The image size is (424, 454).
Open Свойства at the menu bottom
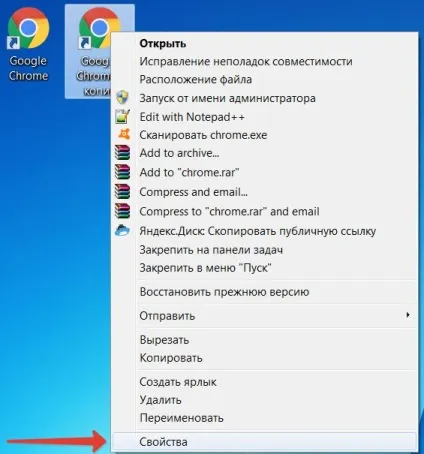[x=265, y=442]
